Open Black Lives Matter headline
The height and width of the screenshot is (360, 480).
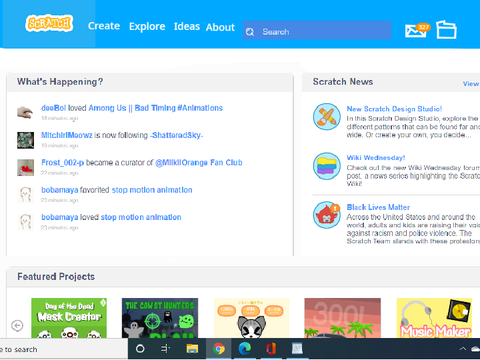click(x=378, y=207)
